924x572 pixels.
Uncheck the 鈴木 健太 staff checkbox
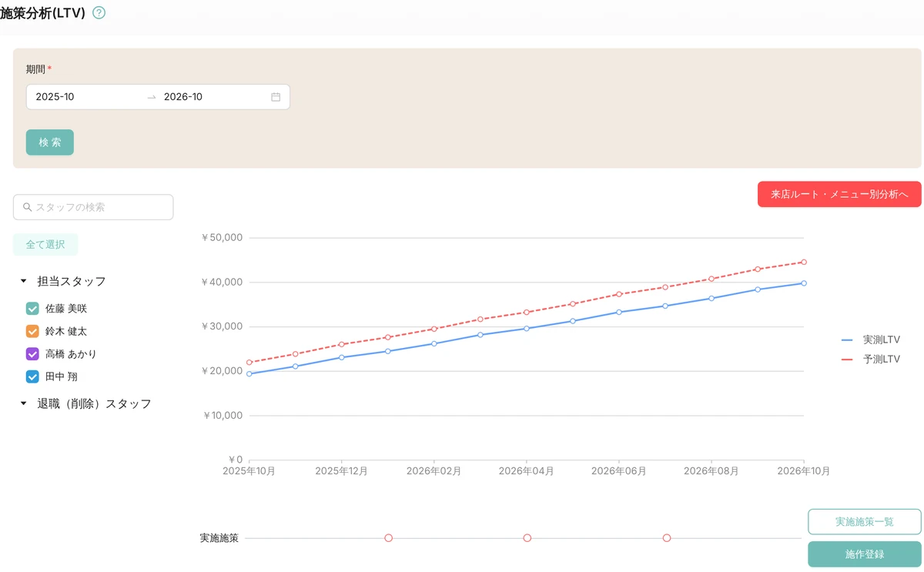pyautogui.click(x=32, y=331)
